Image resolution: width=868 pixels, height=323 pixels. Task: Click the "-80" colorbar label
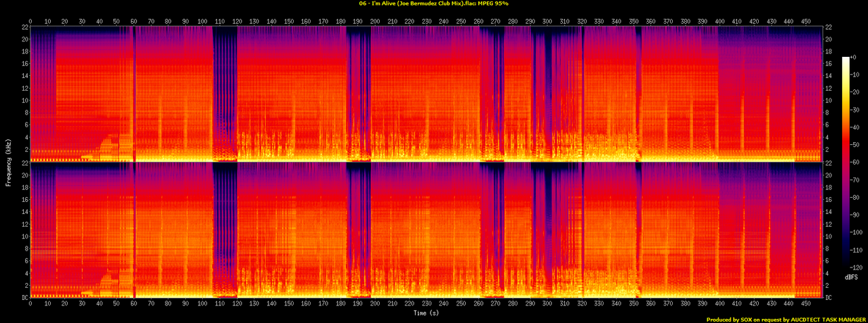(856, 198)
